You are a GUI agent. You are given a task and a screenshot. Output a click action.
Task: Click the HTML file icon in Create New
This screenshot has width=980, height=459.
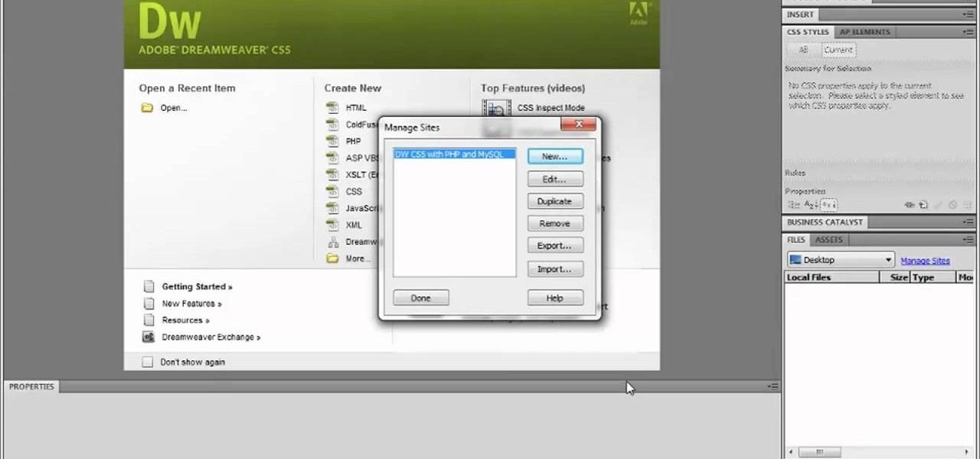pos(332,108)
